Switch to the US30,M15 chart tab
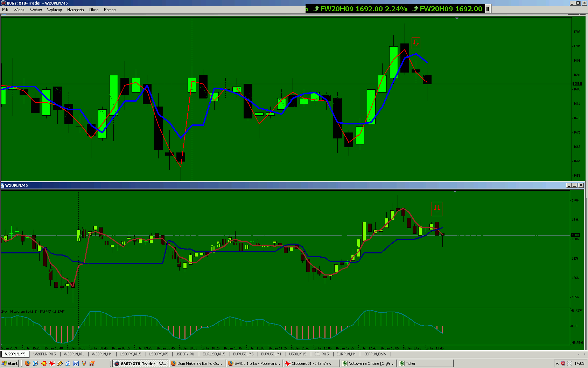Screen dimensions: 588x368 point(297,354)
